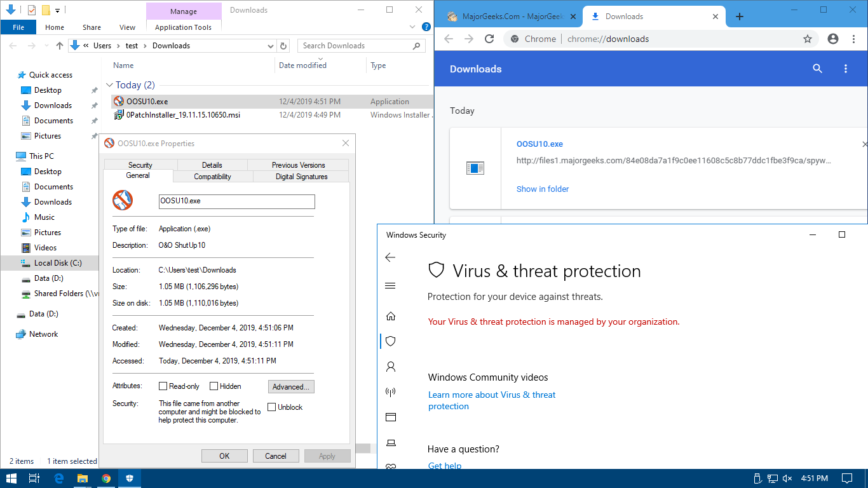Open Virus & threat protection shield in sidebar
The width and height of the screenshot is (868, 488).
(391, 341)
